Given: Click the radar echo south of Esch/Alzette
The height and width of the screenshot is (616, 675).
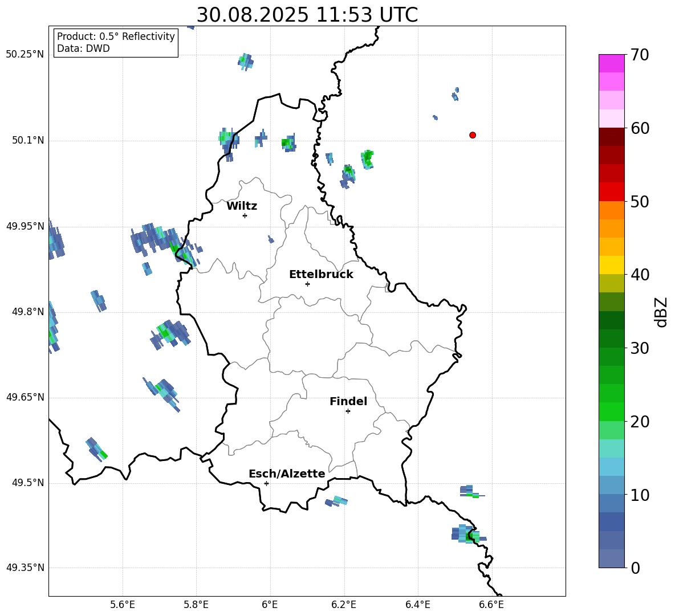Looking at the screenshot, I should [x=336, y=501].
